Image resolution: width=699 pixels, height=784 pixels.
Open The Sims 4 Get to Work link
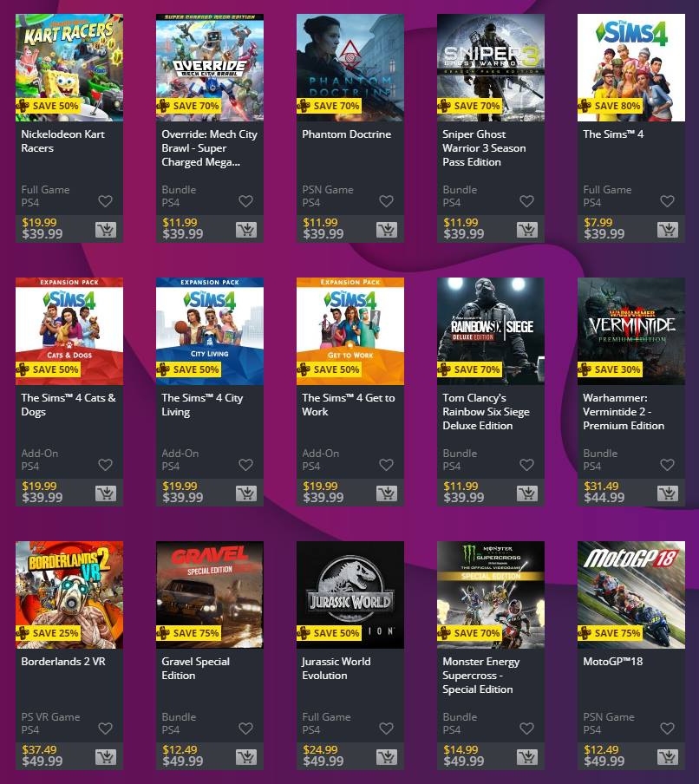(348, 404)
